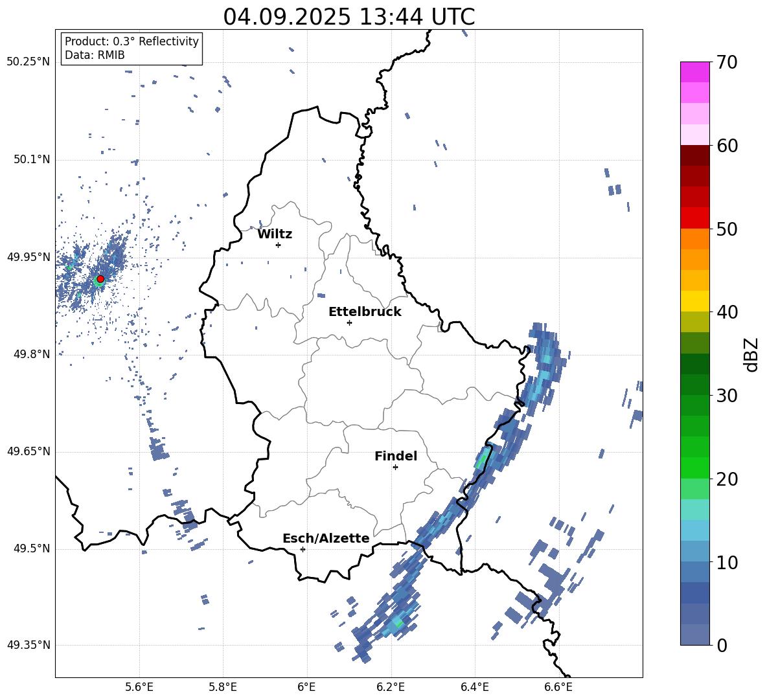Click the colorbar tick value 50

(x=727, y=229)
